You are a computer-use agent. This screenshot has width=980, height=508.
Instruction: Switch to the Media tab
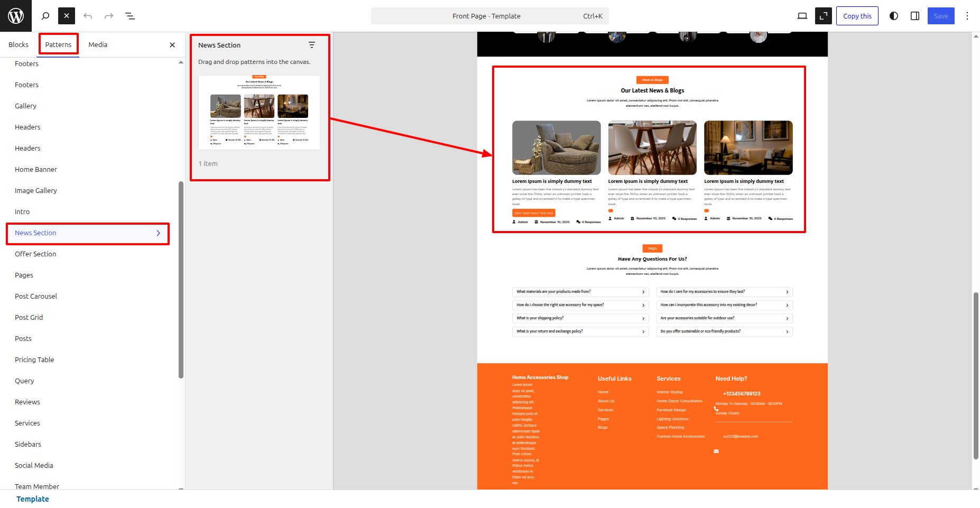coord(98,45)
